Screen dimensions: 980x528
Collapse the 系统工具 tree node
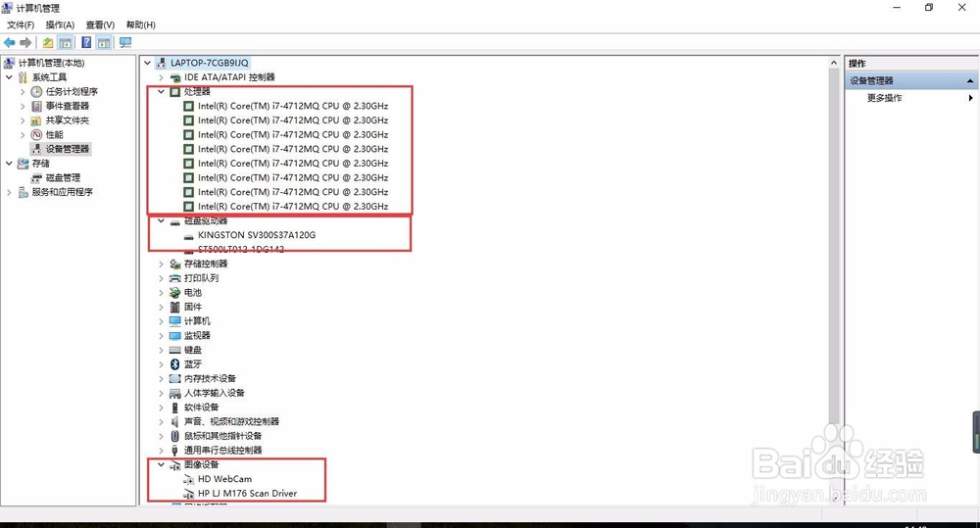click(x=9, y=76)
